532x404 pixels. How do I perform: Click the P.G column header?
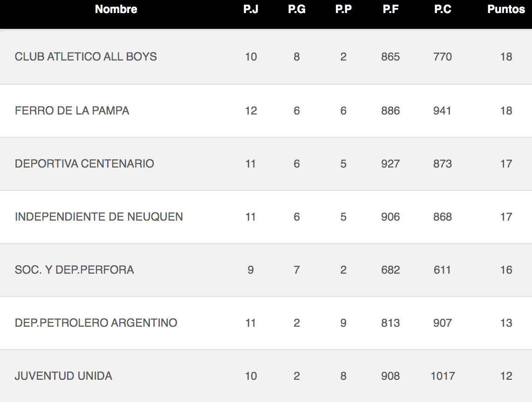[297, 9]
